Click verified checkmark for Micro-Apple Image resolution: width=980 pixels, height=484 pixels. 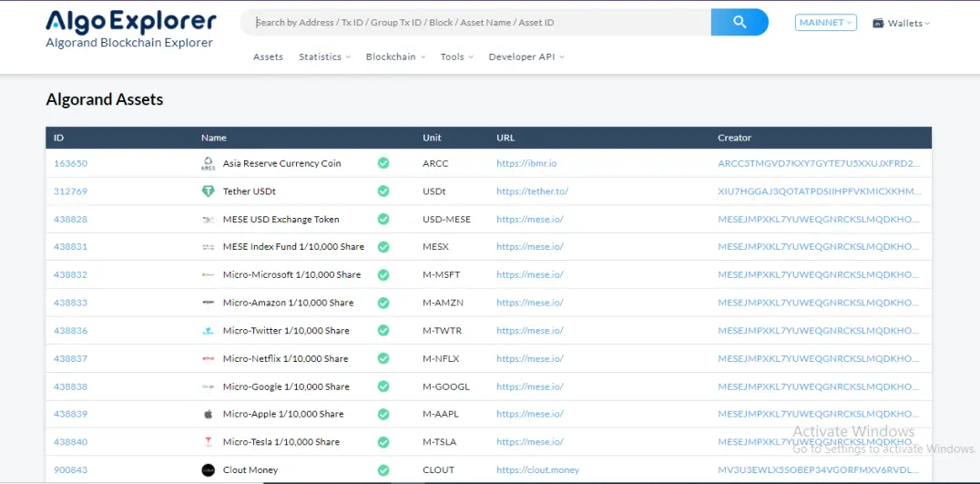click(383, 414)
